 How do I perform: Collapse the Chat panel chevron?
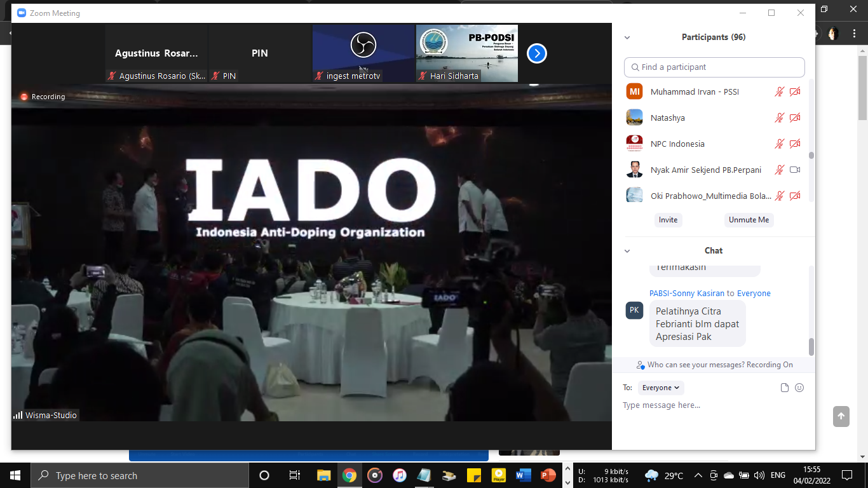627,251
